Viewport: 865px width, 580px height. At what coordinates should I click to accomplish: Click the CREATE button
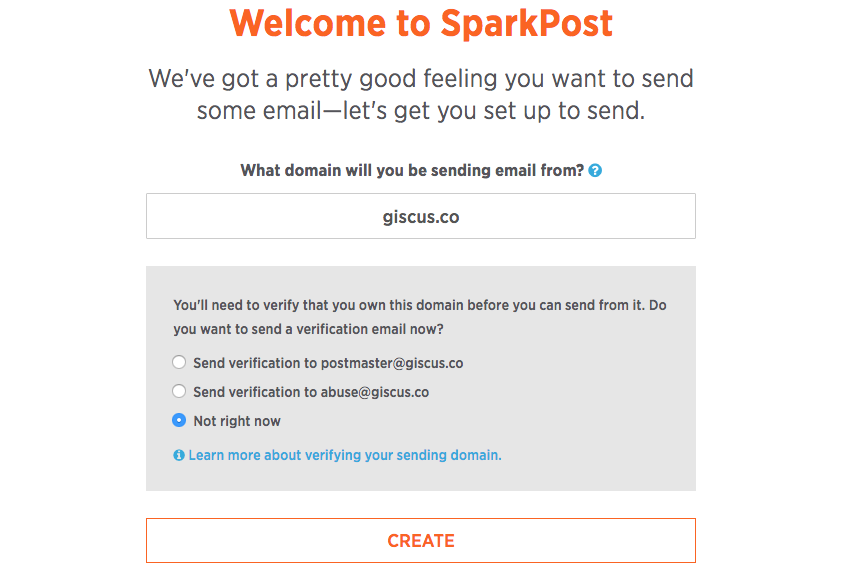click(421, 541)
